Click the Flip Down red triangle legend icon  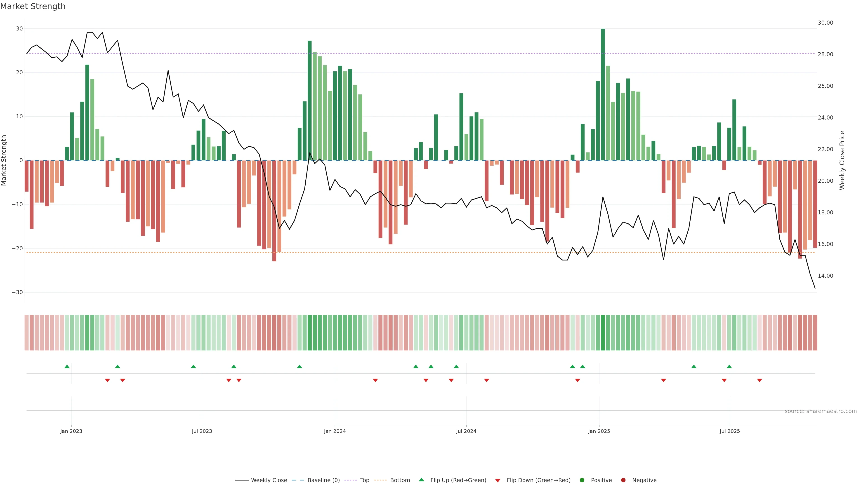click(x=498, y=481)
